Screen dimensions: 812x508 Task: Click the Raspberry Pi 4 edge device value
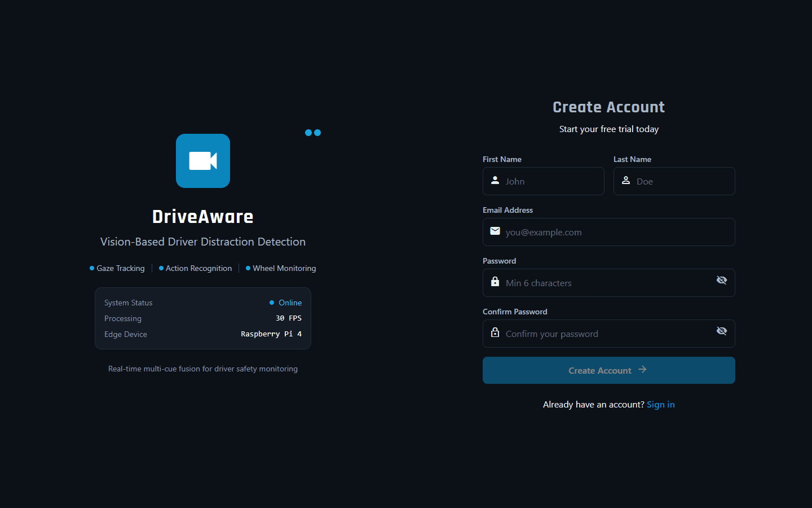tap(271, 334)
